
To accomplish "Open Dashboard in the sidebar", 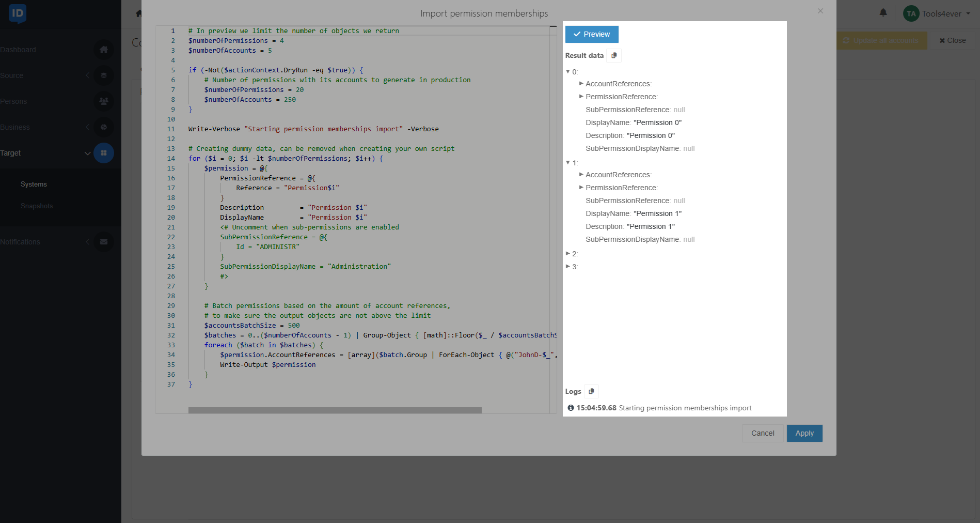I will (18, 50).
